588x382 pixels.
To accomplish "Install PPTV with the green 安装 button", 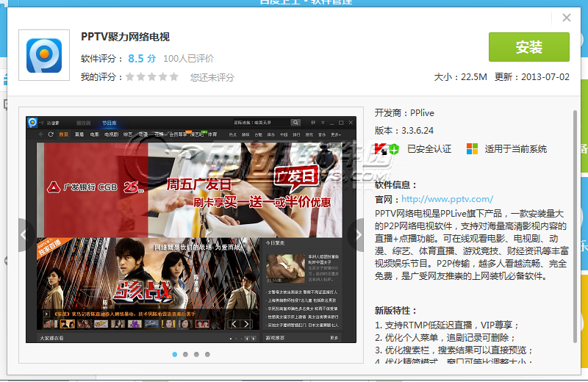I will pyautogui.click(x=528, y=47).
